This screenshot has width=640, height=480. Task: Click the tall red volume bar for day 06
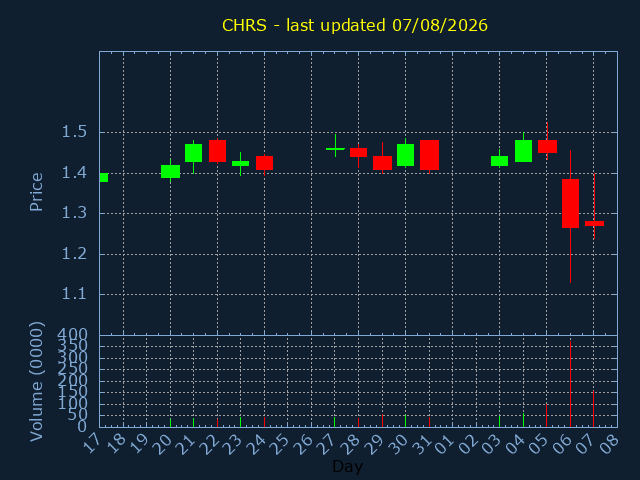tap(570, 384)
